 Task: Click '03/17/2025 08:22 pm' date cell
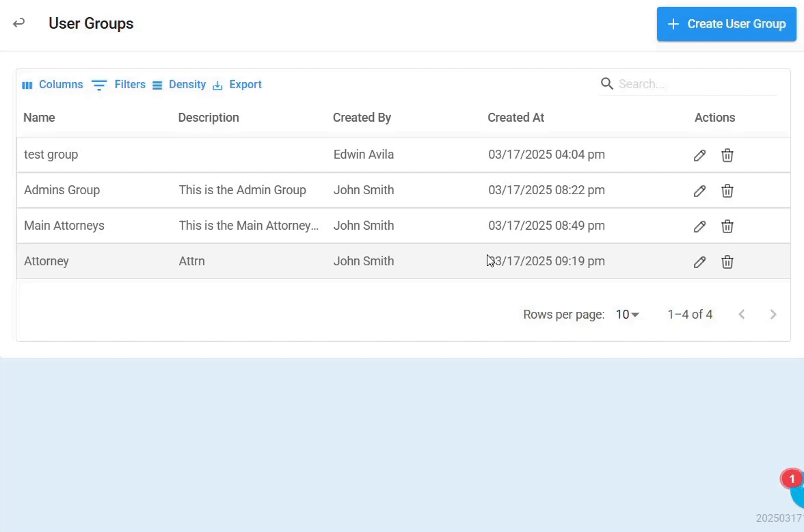click(546, 190)
